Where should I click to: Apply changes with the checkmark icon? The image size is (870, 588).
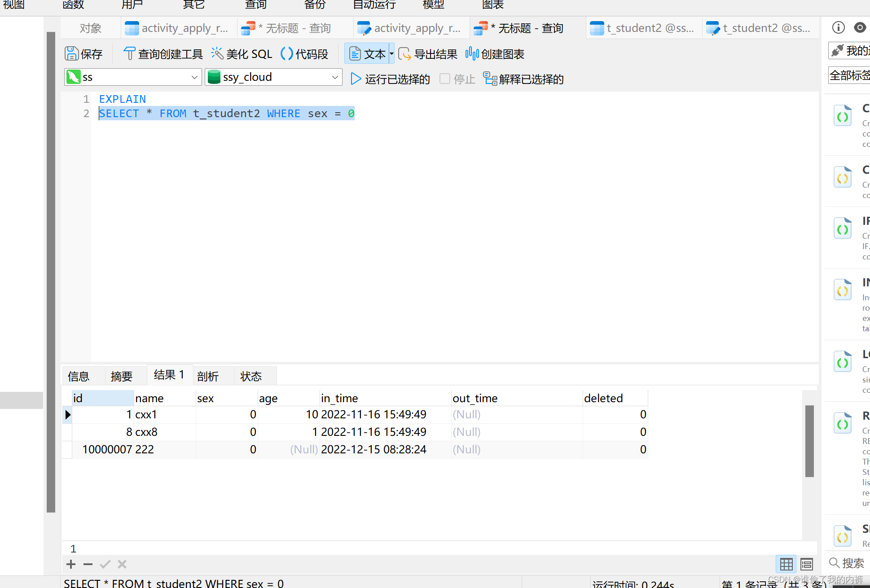coord(105,564)
